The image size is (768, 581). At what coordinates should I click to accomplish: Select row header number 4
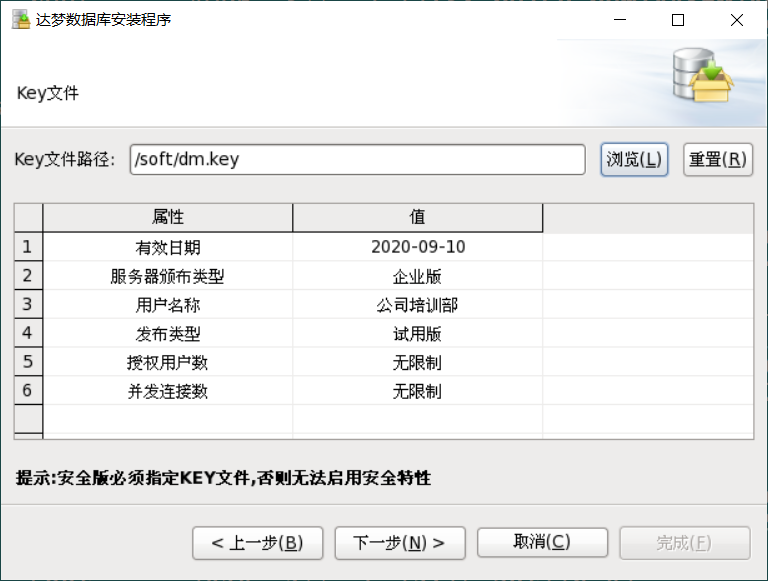point(28,333)
